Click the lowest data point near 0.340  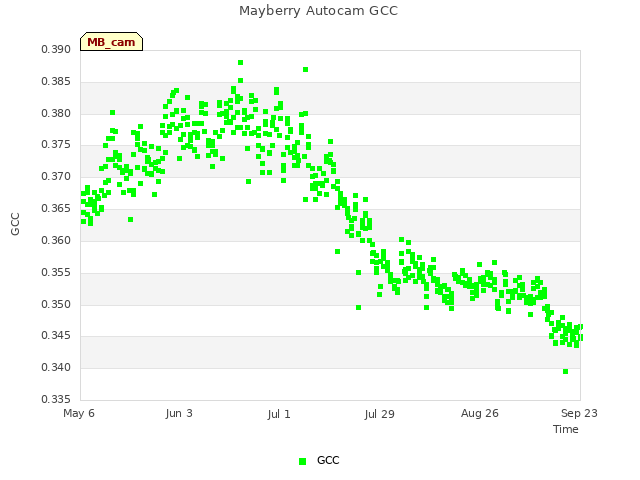tap(565, 371)
